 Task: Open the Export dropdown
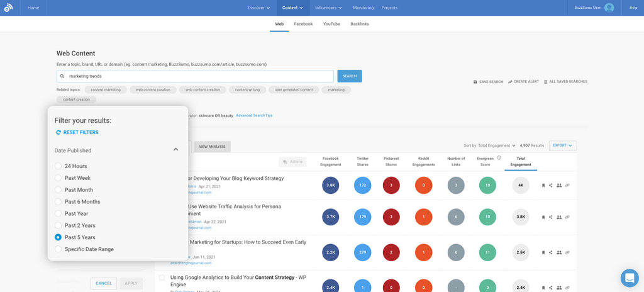(562, 145)
